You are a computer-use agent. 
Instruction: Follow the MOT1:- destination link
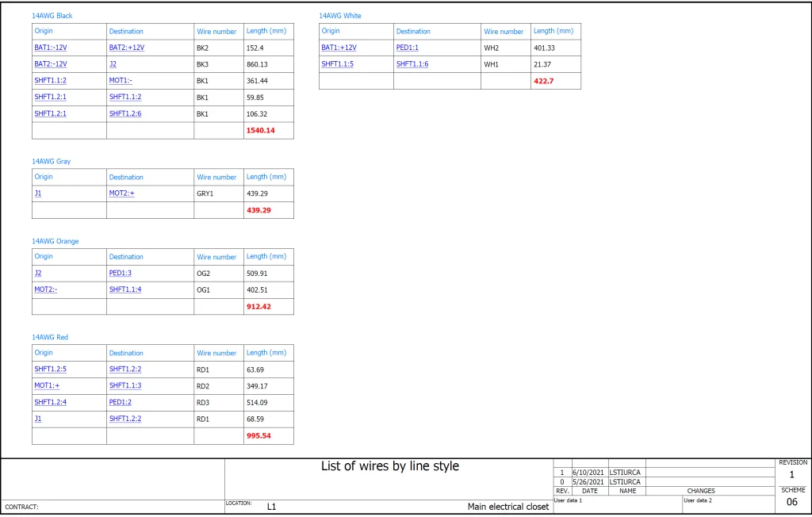[121, 80]
